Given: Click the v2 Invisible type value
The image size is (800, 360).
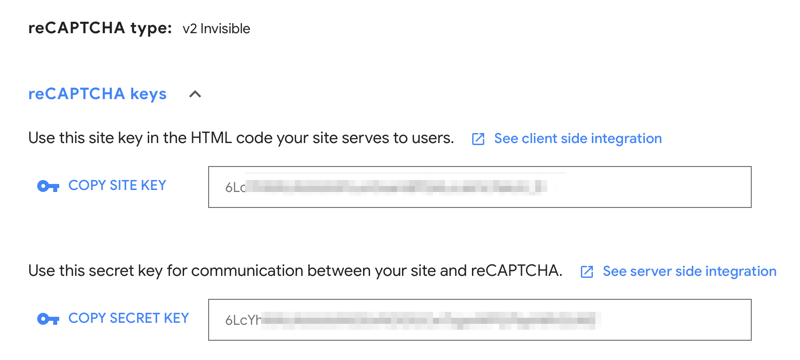Looking at the screenshot, I should click(x=216, y=29).
